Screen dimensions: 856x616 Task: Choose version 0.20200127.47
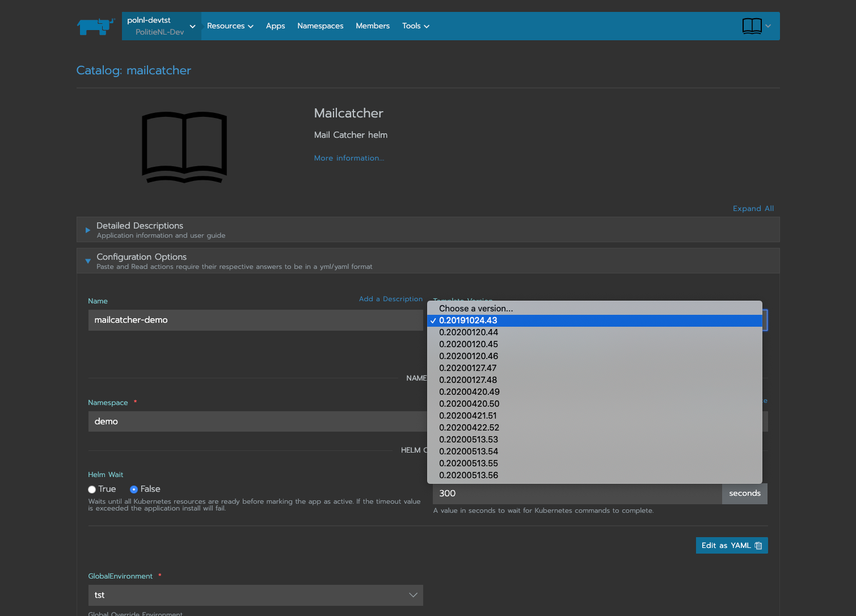[594, 368]
